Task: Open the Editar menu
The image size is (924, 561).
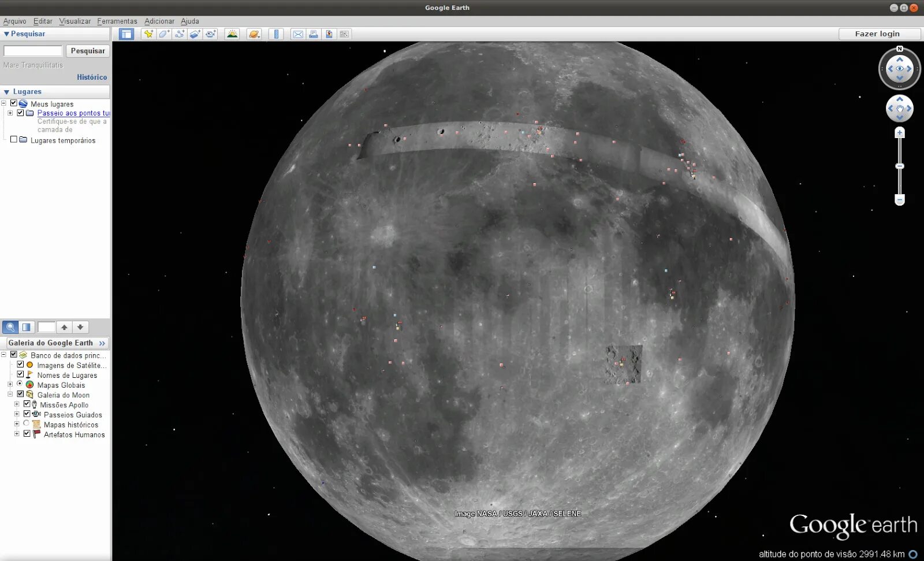Action: [x=43, y=21]
